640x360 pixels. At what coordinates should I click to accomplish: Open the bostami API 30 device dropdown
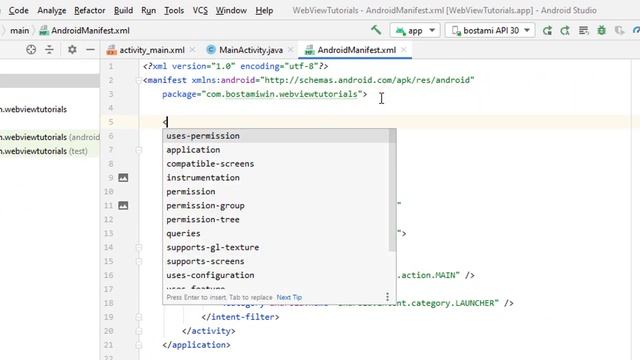point(490,31)
